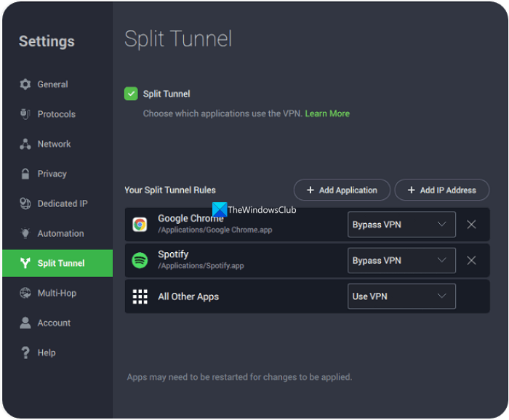
Task: Open Spotify VPN mode dropdown
Action: tap(401, 260)
